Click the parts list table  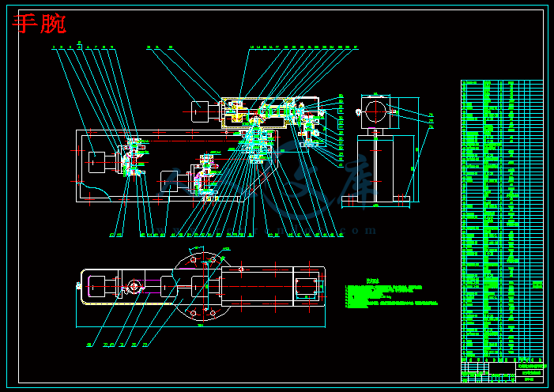click(502, 220)
